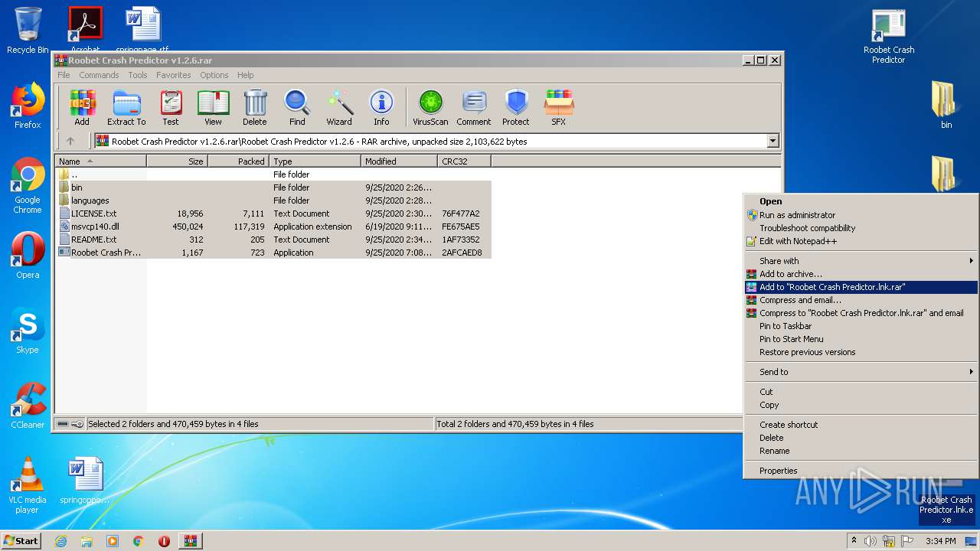Screen dimensions: 980x551
Task: Open the Commands menu
Action: [99, 75]
